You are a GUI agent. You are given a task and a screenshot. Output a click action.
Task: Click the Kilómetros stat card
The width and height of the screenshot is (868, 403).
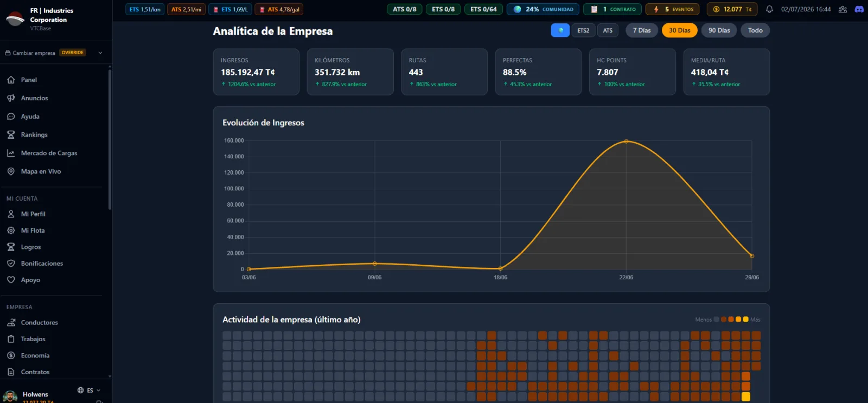click(x=350, y=72)
